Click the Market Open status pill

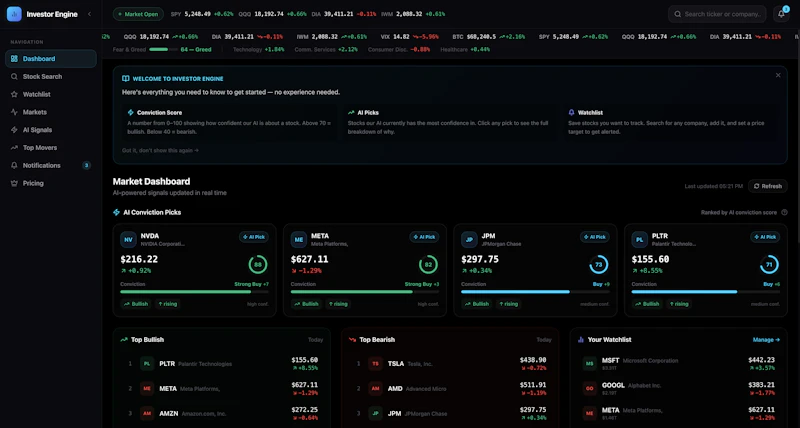point(138,14)
